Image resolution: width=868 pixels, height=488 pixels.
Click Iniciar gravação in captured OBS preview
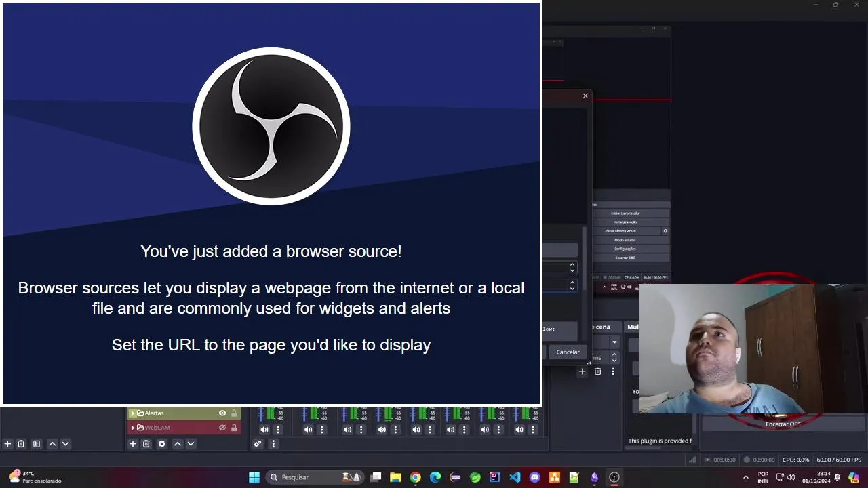[x=625, y=222]
